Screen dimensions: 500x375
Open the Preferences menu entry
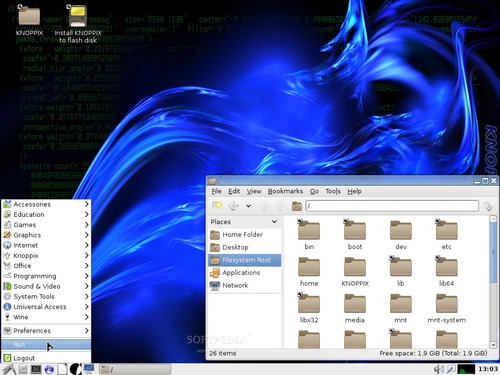tap(46, 331)
